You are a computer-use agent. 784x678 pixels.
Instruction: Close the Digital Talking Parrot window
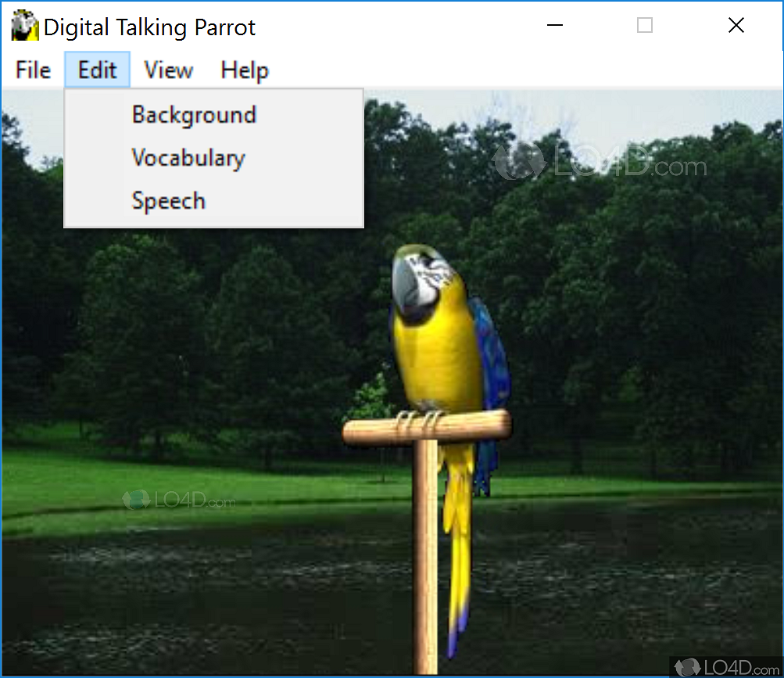click(x=736, y=26)
